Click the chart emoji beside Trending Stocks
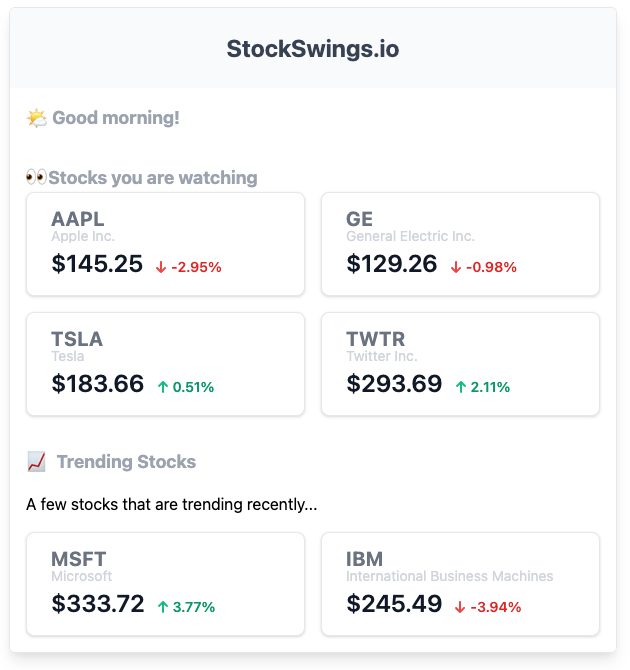Screen dimensions: 630x670 point(37,462)
